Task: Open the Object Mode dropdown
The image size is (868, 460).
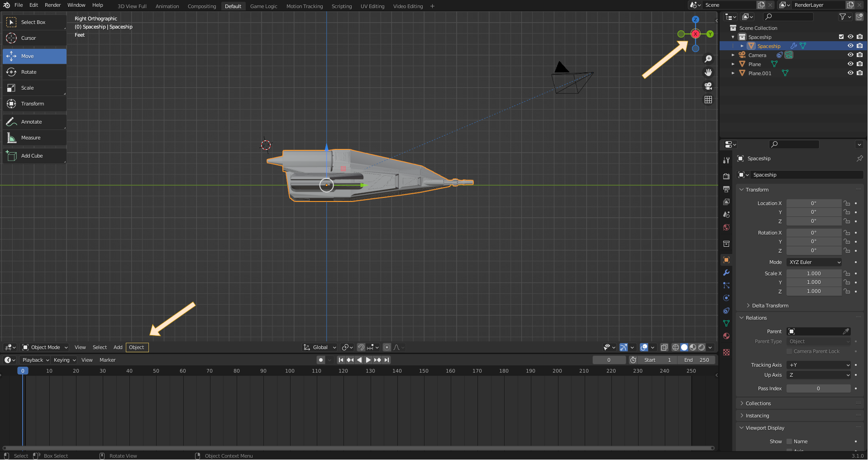Action: (x=45, y=347)
